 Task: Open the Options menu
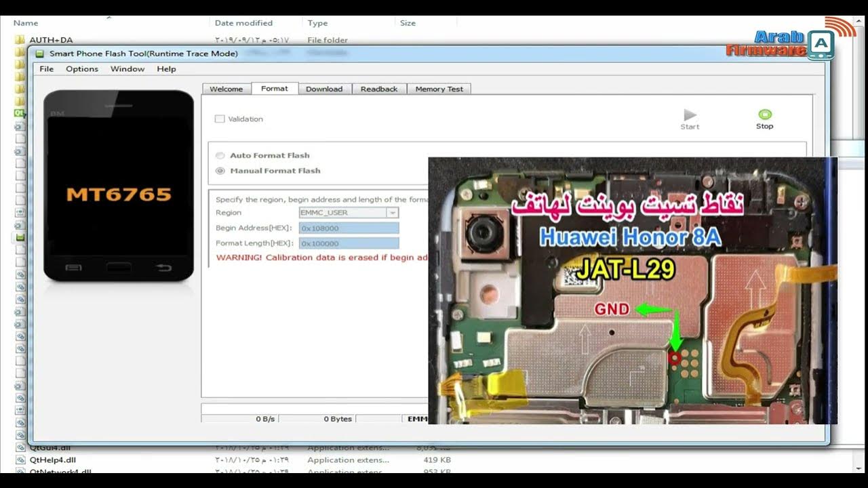click(x=82, y=69)
